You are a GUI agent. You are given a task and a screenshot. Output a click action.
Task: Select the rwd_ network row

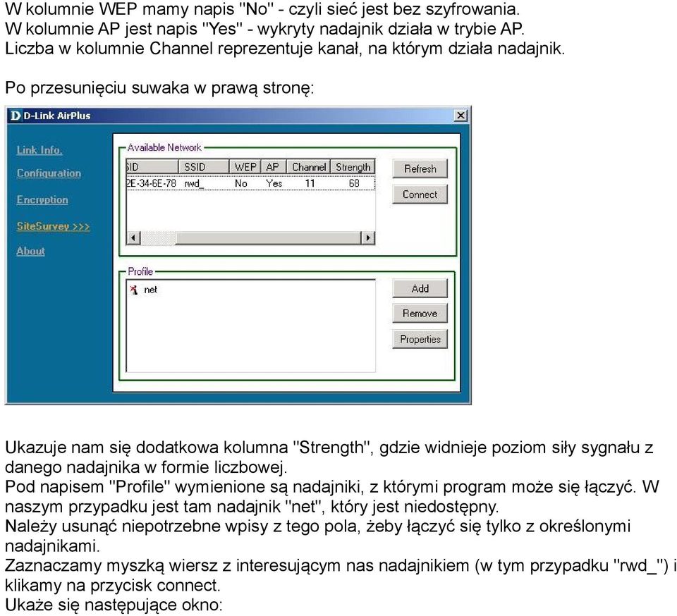click(250, 183)
